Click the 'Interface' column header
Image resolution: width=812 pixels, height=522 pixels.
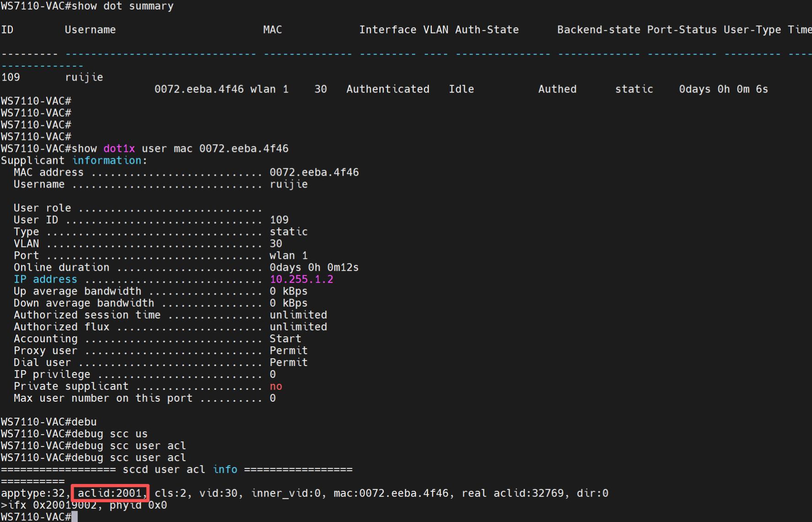click(x=387, y=30)
